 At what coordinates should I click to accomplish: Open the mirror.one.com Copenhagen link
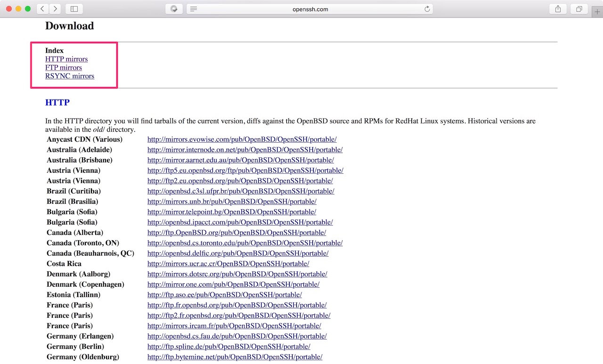pyautogui.click(x=233, y=284)
